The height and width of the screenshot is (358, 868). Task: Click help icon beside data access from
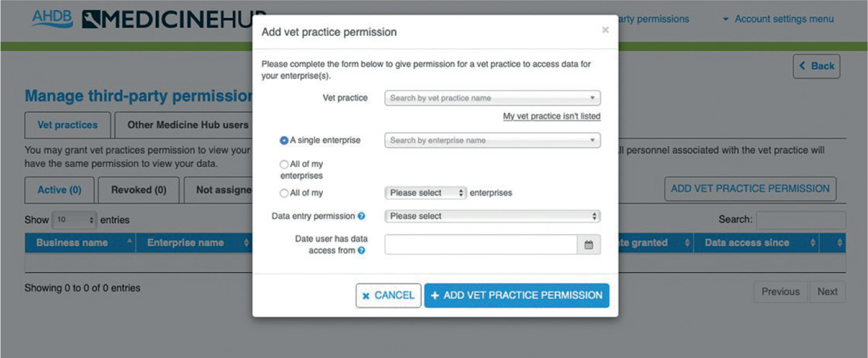pos(361,251)
